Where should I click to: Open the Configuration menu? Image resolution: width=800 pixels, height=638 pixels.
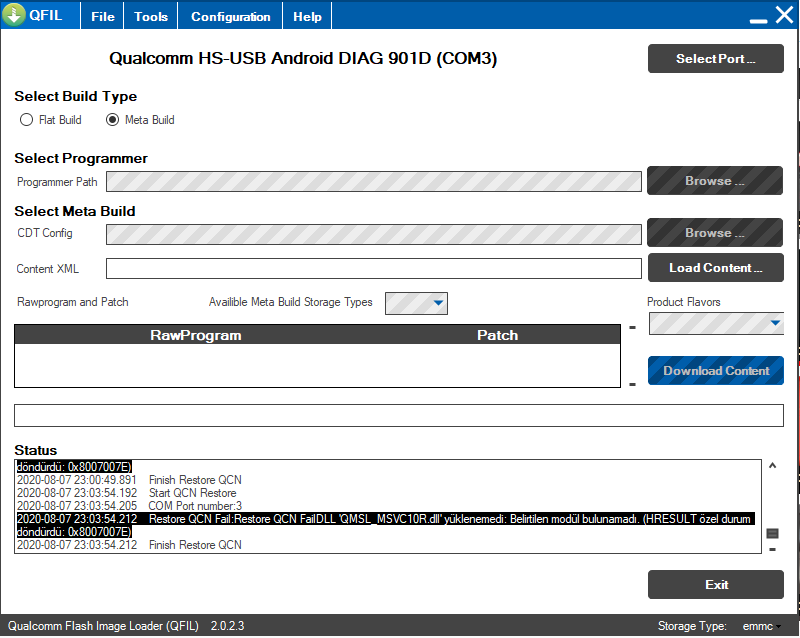point(231,16)
